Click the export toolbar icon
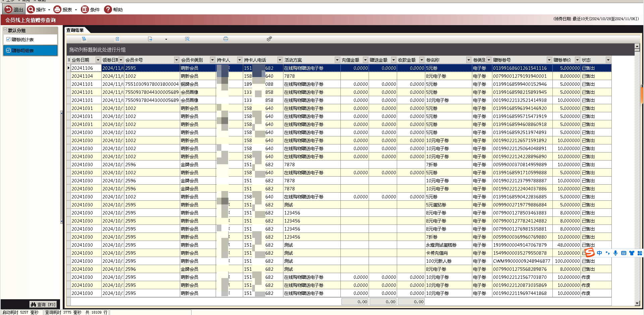This screenshot has width=644, height=315. (x=150, y=39)
